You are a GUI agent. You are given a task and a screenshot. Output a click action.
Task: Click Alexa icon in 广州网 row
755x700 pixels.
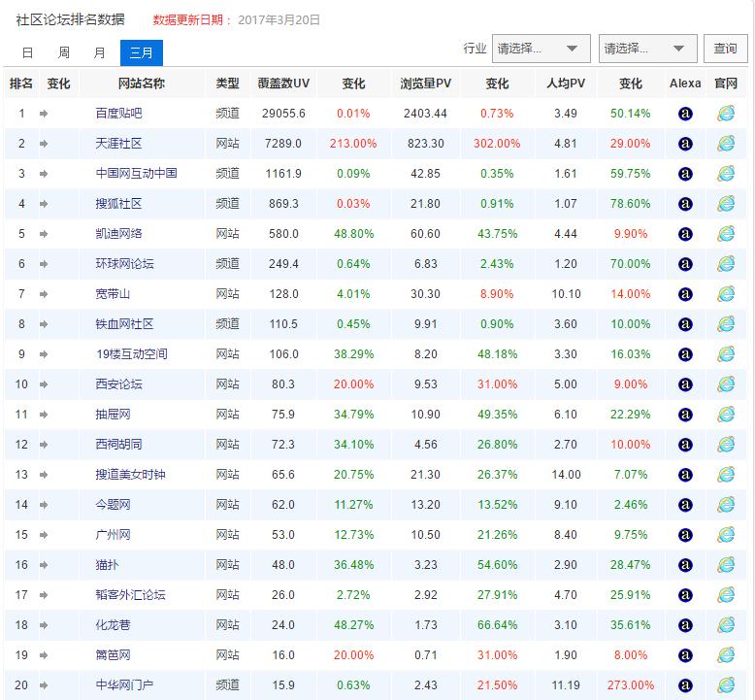(x=685, y=535)
